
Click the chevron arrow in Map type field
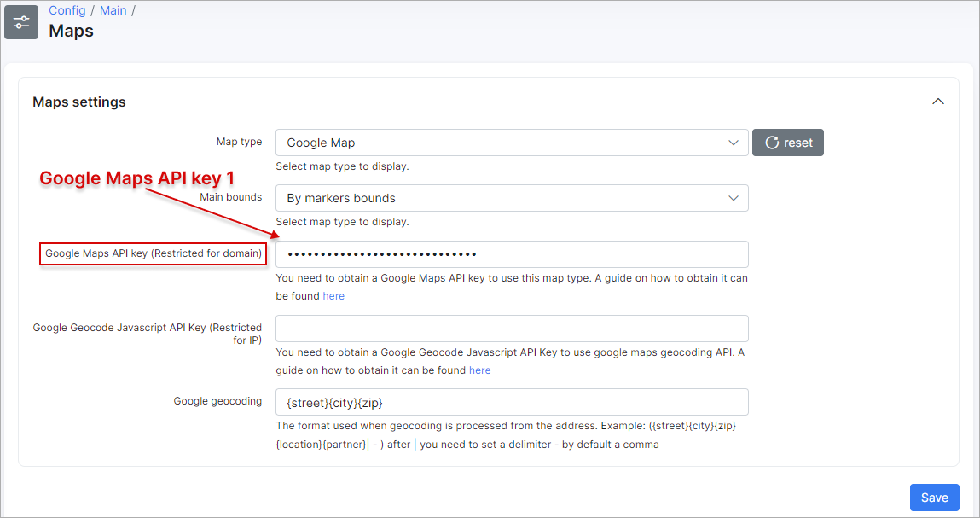(x=734, y=143)
